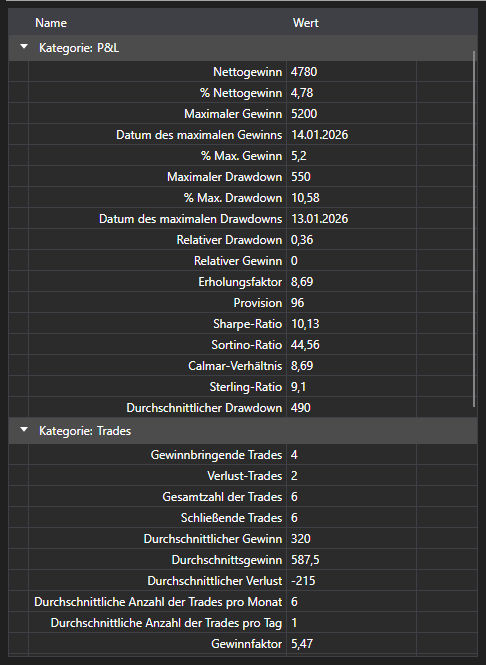The height and width of the screenshot is (665, 486).
Task: Select the Schließende Trades label
Action: coord(231,518)
